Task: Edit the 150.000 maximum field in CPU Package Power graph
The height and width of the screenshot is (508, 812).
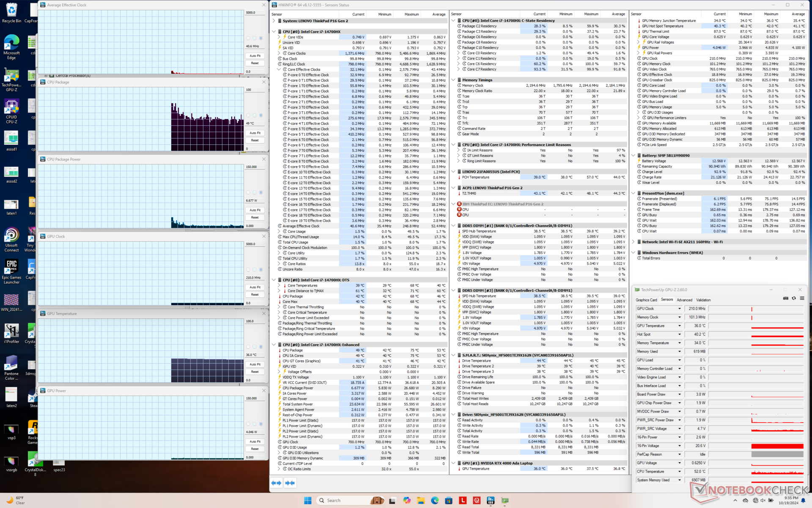Action: [x=255, y=167]
